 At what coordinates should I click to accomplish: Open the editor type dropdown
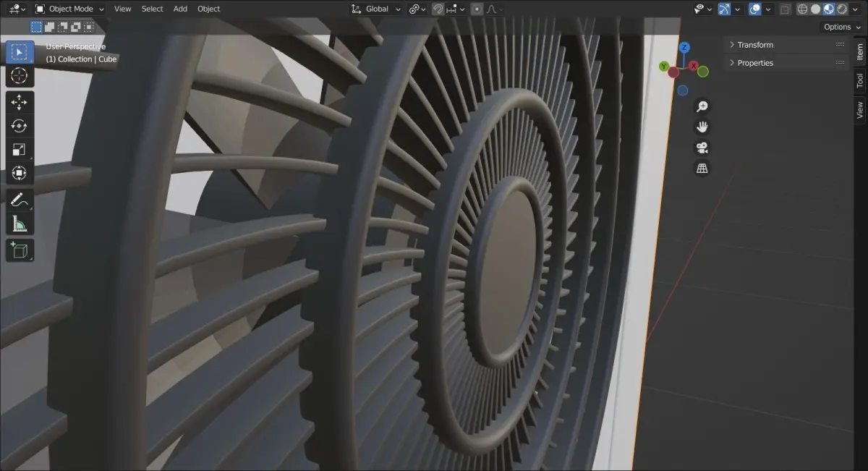click(17, 9)
